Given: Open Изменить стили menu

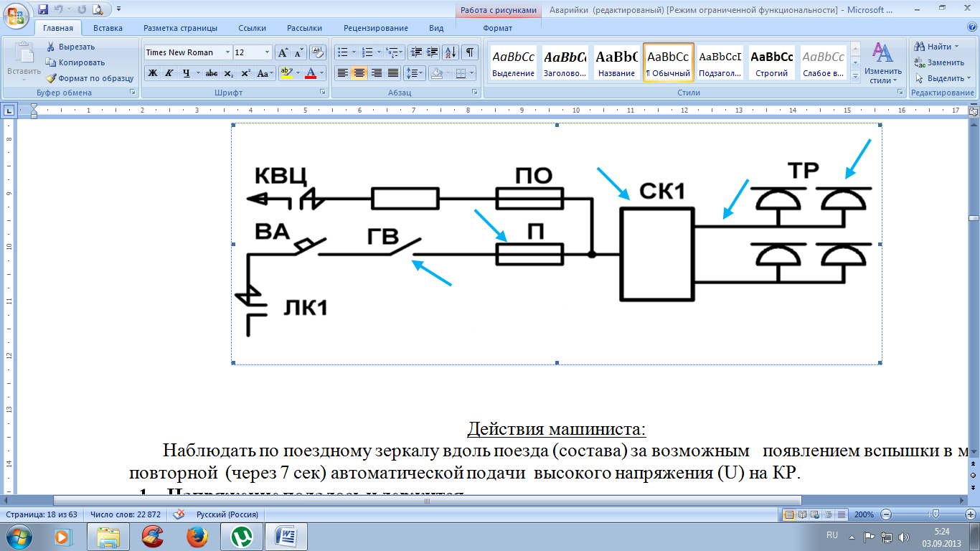Looking at the screenshot, I should tap(882, 63).
